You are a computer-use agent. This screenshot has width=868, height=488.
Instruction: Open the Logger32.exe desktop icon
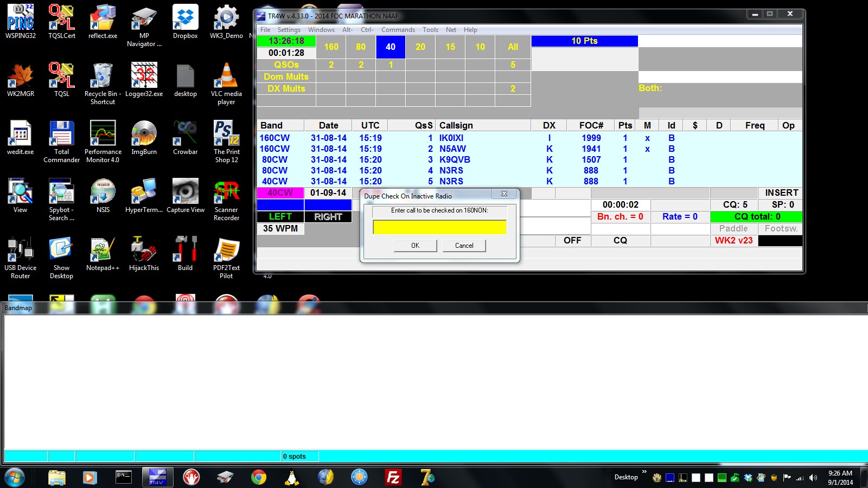(x=144, y=80)
